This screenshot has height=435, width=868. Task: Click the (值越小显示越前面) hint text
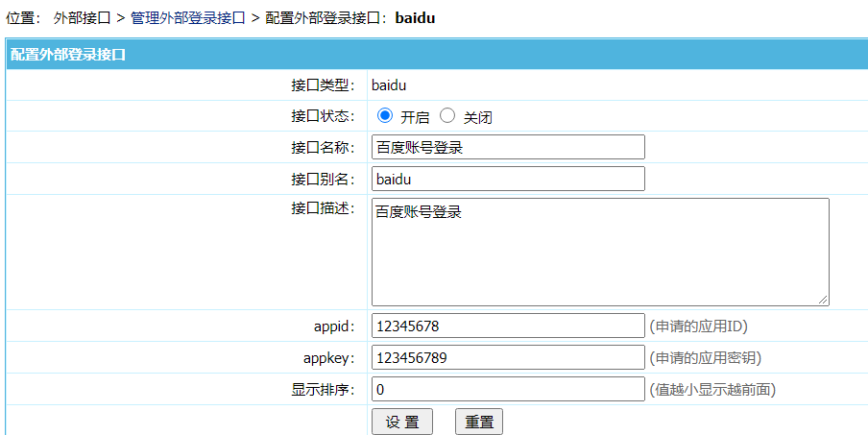(x=712, y=389)
